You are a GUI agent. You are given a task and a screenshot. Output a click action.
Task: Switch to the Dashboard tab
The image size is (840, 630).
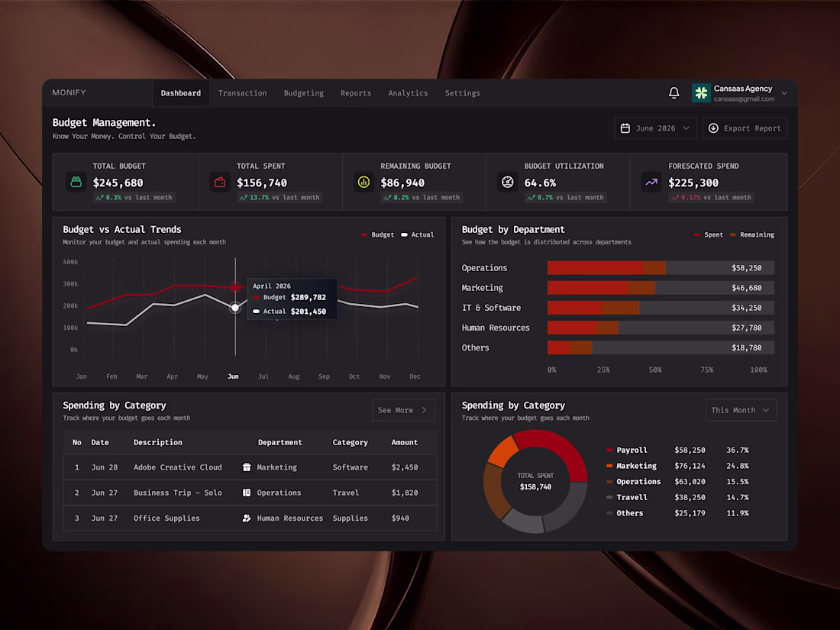(181, 93)
